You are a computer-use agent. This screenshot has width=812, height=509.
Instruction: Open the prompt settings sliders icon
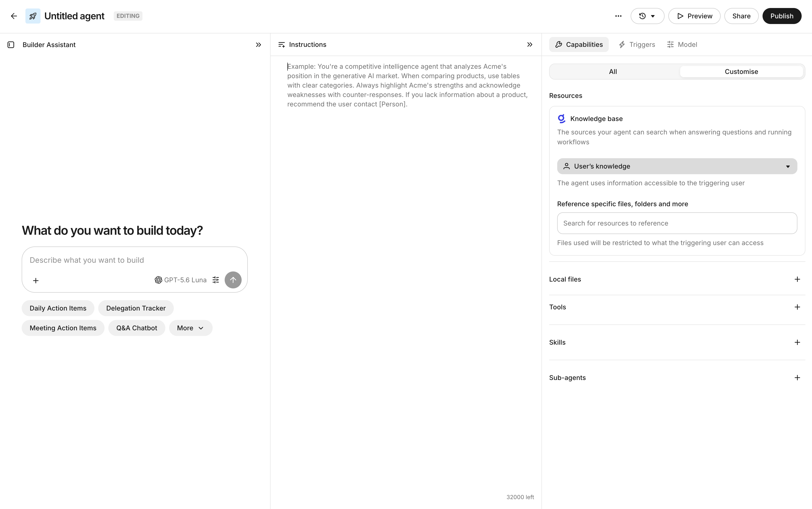pyautogui.click(x=216, y=280)
